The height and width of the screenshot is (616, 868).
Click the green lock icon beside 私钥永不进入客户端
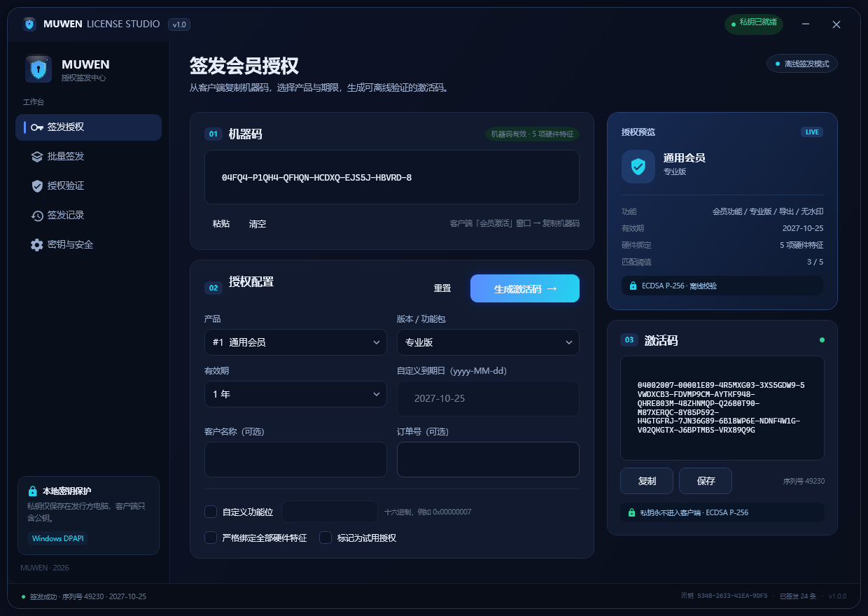pyautogui.click(x=631, y=512)
